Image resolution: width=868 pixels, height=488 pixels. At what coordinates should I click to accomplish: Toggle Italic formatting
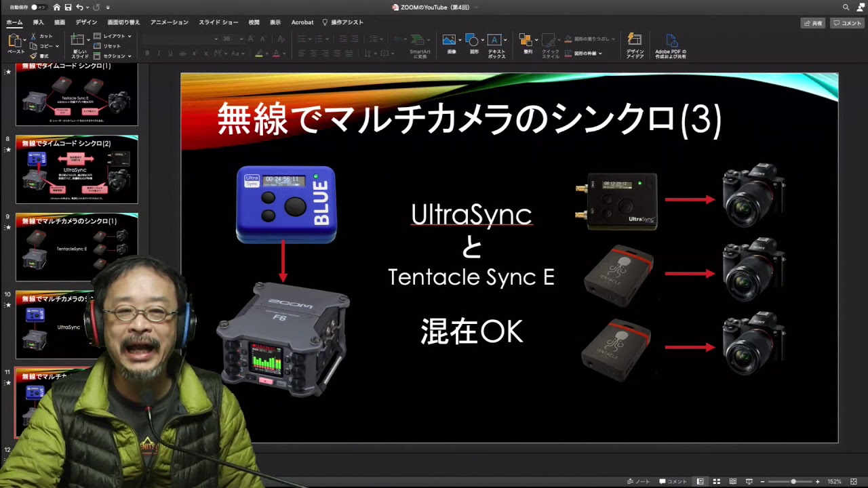160,53
